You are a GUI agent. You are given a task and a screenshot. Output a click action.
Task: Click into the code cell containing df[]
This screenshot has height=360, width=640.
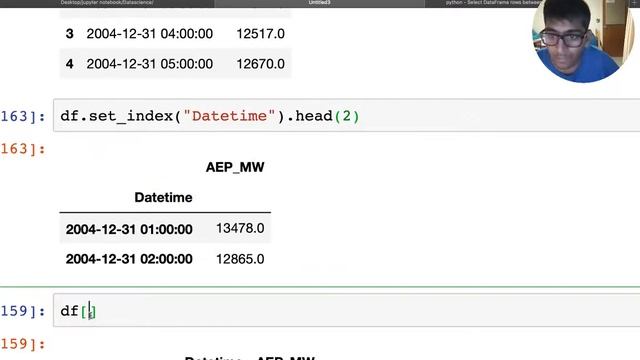click(x=346, y=311)
